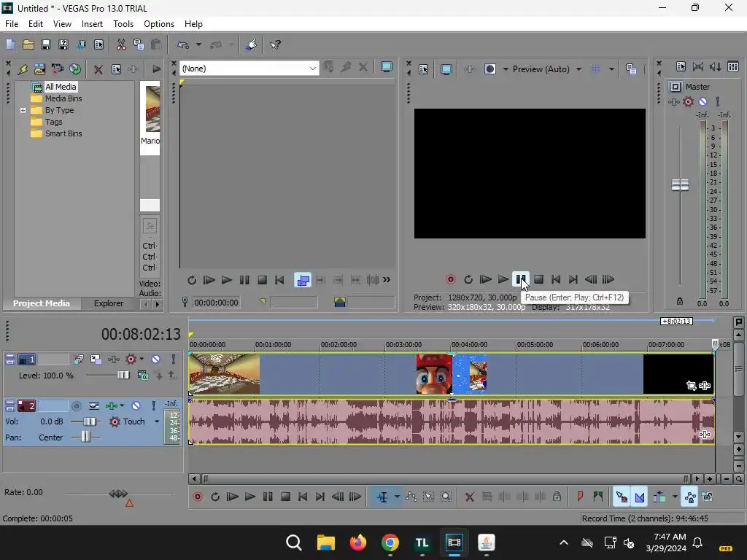Open Video Preview on external monitor
The height and width of the screenshot is (560, 747).
[x=446, y=69]
